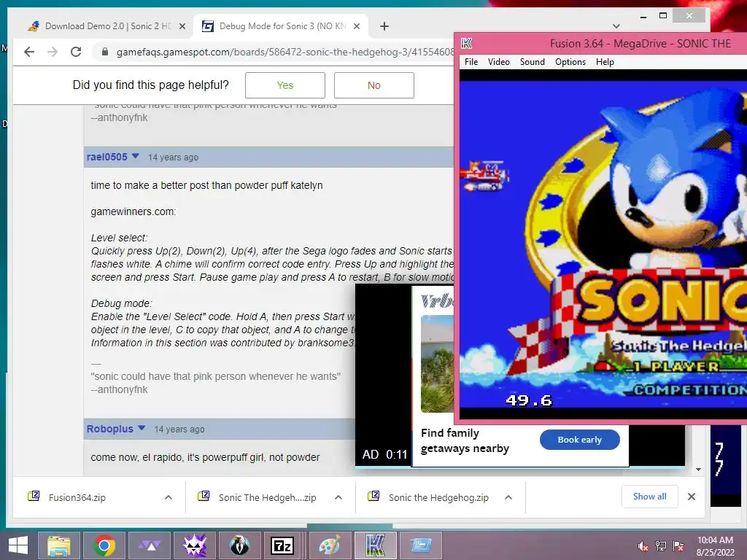Expand rael0505 user dropdown arrow
The image size is (747, 560).
(135, 156)
